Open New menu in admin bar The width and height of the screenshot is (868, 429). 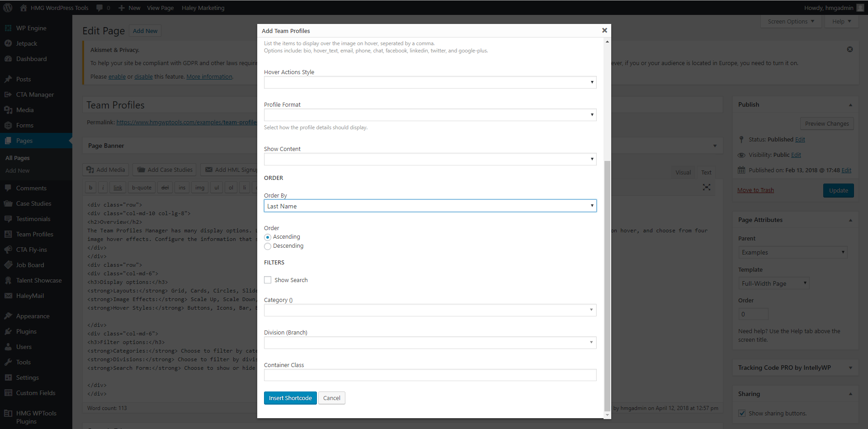pos(129,8)
